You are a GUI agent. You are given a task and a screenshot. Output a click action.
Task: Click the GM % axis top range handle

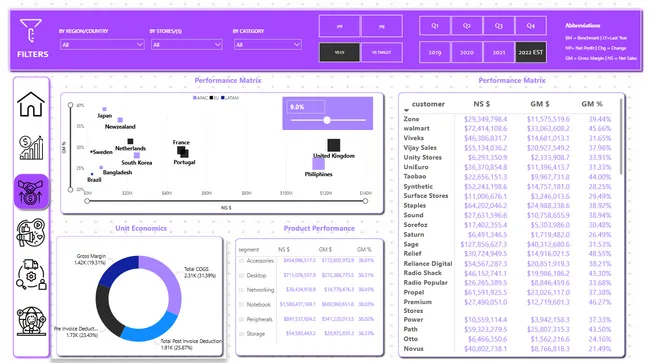[x=70, y=105]
